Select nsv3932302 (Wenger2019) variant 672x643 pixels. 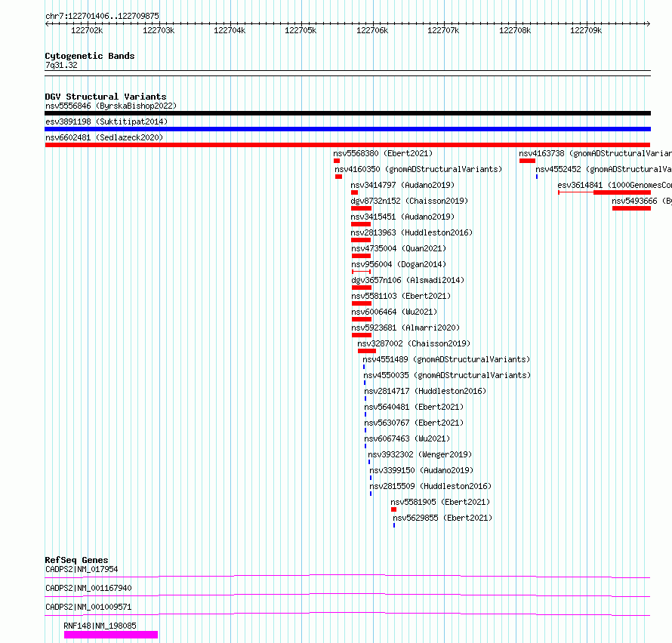[420, 454]
